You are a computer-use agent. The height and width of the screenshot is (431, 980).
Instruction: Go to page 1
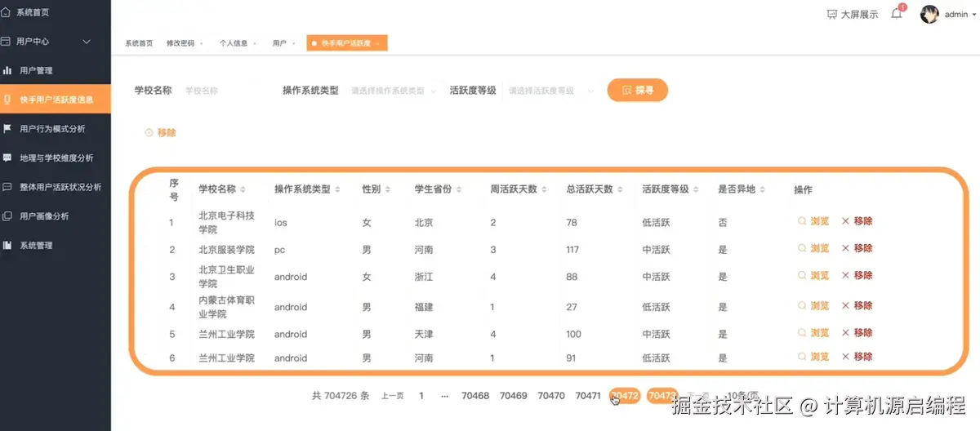pos(421,396)
